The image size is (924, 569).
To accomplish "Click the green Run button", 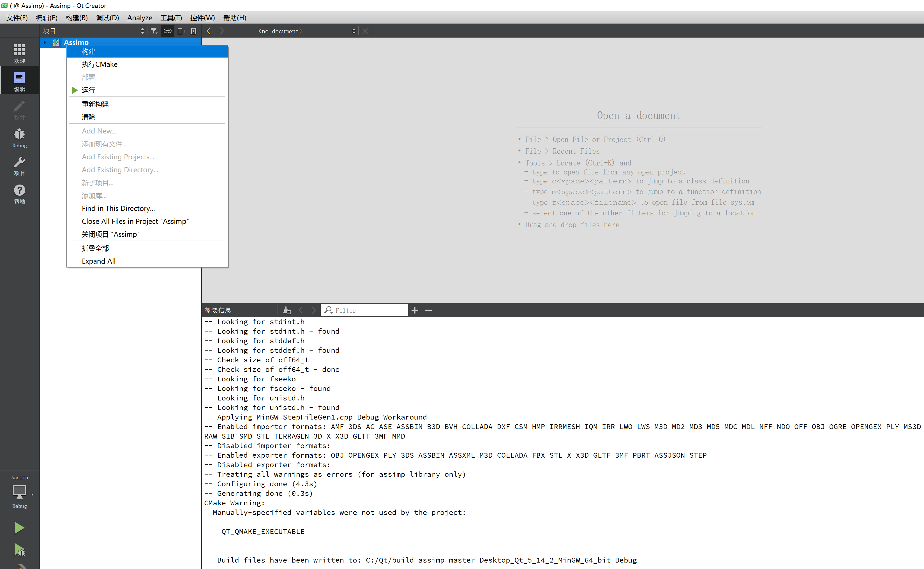I will point(19,527).
